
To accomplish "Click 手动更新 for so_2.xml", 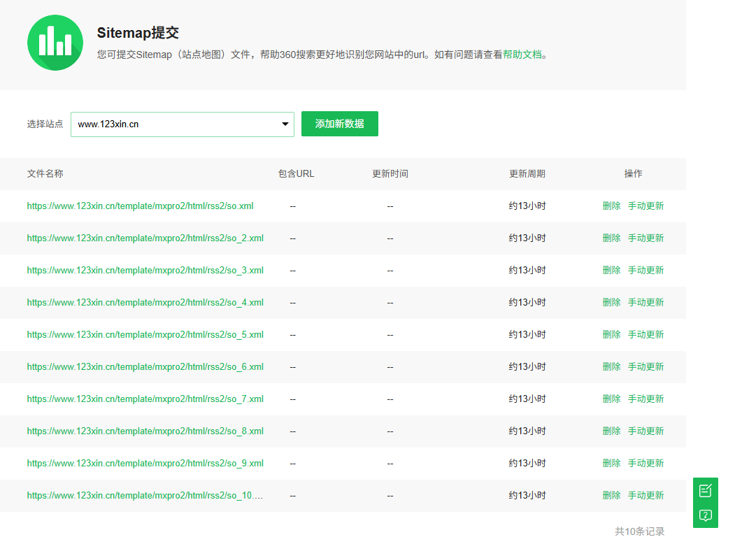I will click(646, 238).
